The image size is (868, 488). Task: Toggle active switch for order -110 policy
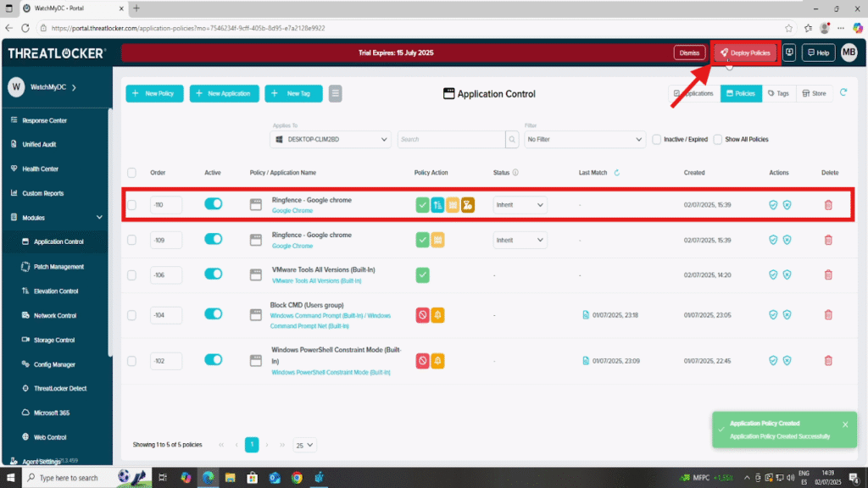tap(213, 203)
